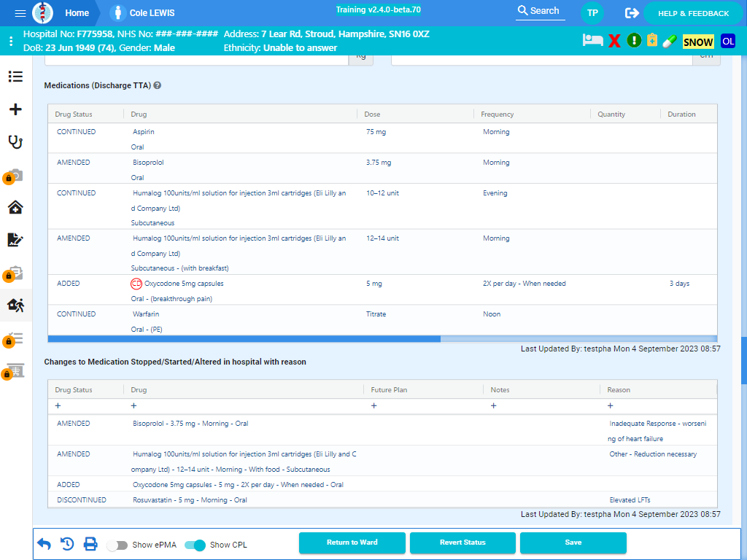
Task: Click the 3 days duration cell
Action: coord(679,284)
